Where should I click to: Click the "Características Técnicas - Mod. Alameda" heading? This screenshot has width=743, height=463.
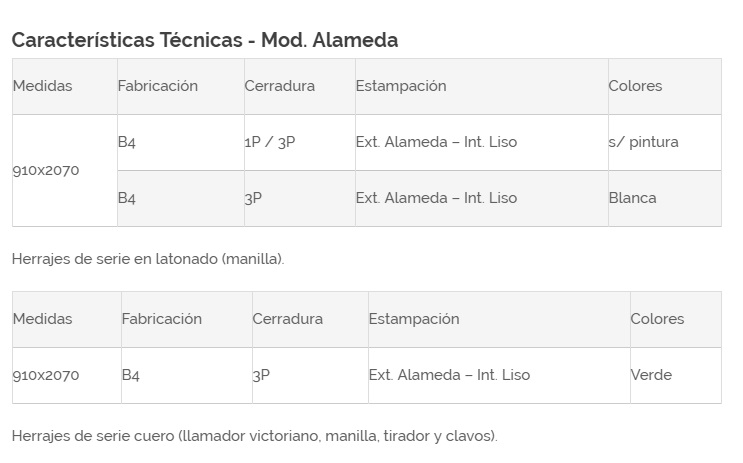(205, 40)
